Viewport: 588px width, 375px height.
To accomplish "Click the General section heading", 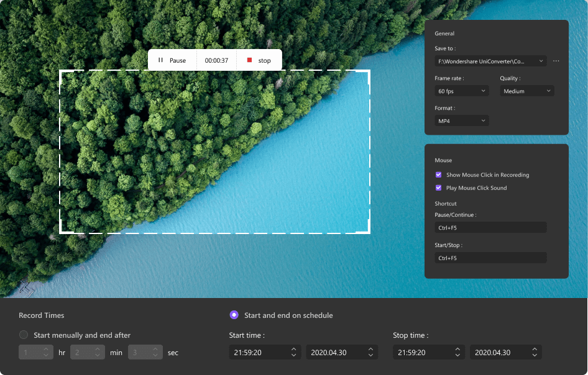I will point(444,34).
